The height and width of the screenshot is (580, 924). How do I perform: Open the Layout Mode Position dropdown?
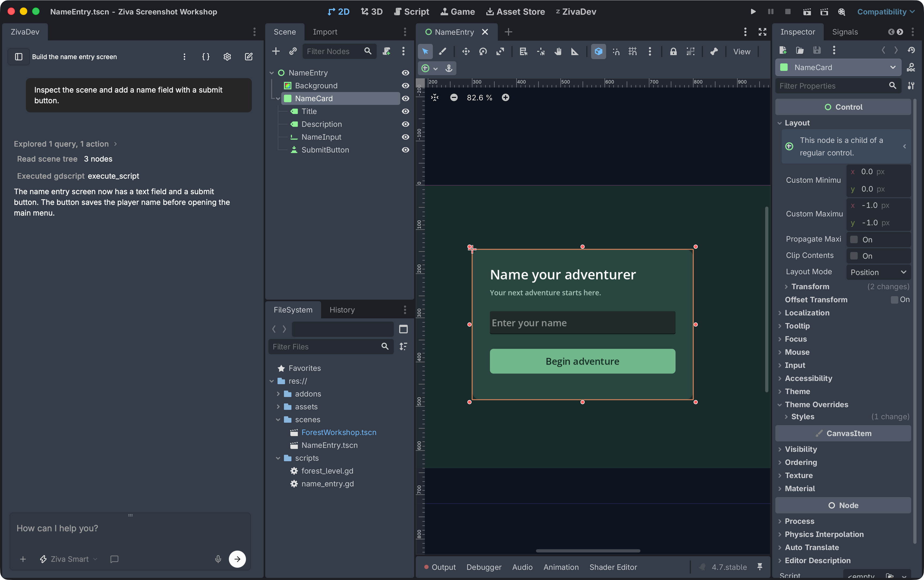[878, 272]
